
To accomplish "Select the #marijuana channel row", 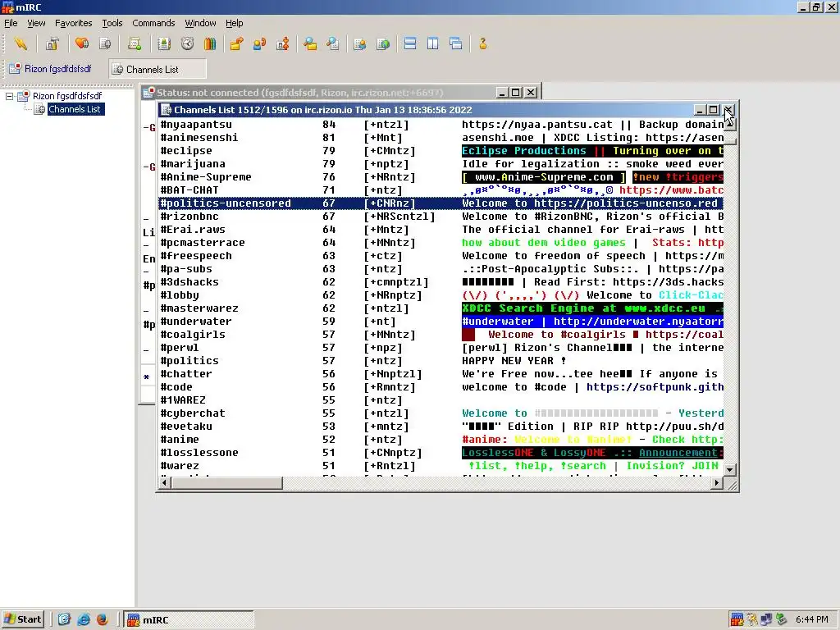I will pos(441,164).
